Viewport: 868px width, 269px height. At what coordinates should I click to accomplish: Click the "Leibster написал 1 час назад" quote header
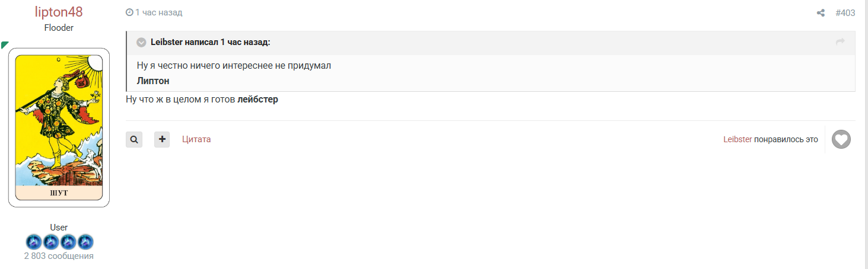pyautogui.click(x=211, y=42)
